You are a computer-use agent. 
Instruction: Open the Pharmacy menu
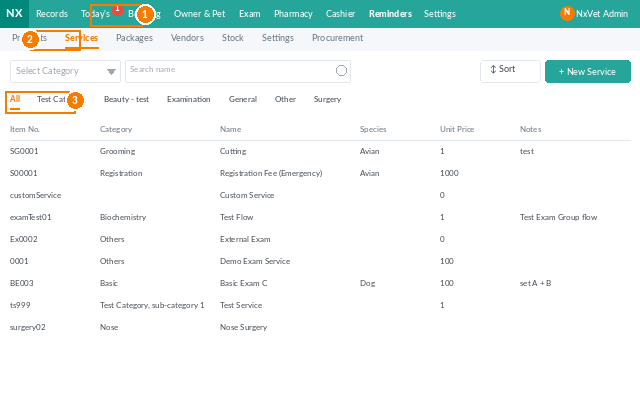(293, 14)
